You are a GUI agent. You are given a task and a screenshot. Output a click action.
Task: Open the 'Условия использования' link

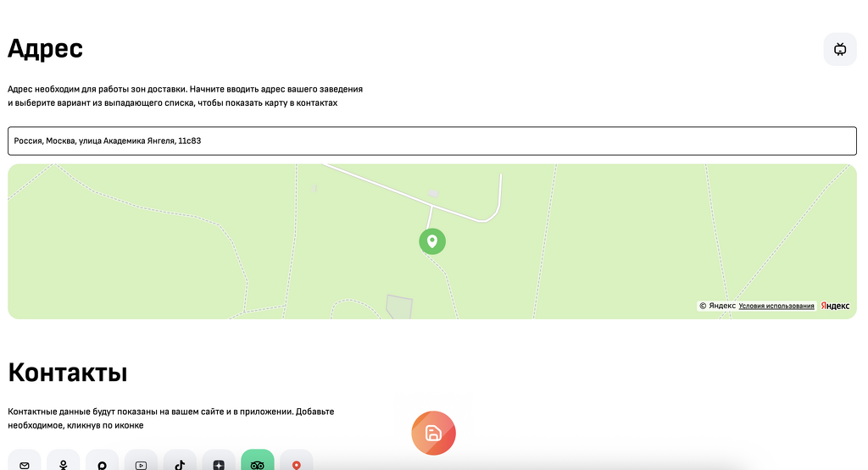(776, 306)
